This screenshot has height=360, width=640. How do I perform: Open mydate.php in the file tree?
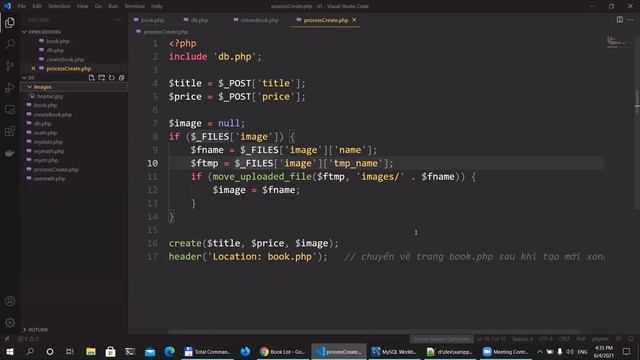pyautogui.click(x=48, y=142)
